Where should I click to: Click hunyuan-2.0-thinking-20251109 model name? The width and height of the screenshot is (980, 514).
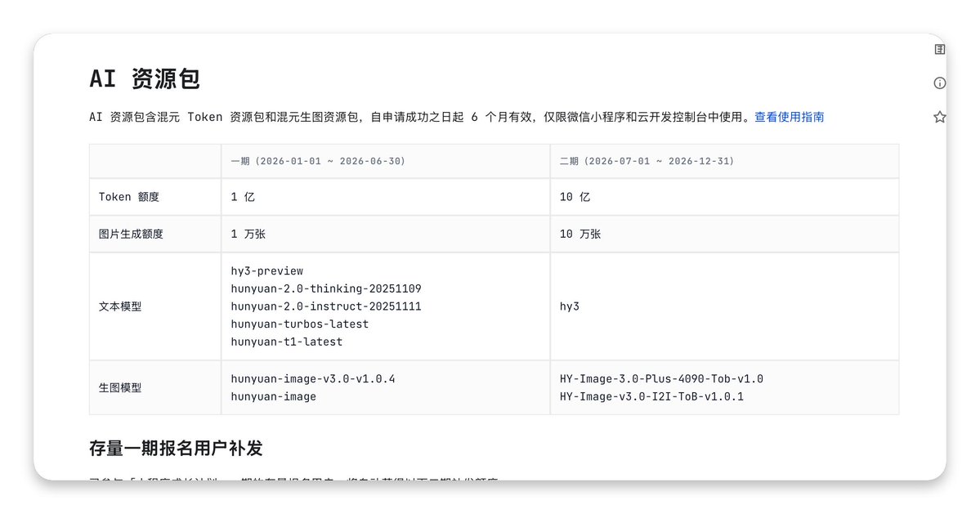[x=325, y=288]
